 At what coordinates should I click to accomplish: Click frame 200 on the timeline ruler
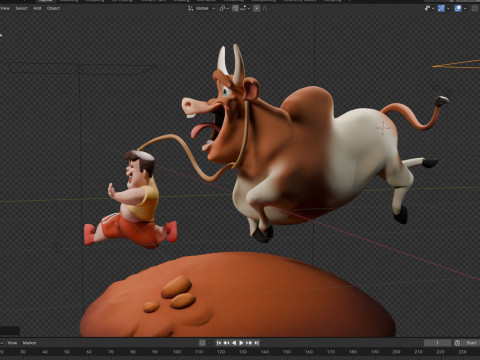(396, 352)
